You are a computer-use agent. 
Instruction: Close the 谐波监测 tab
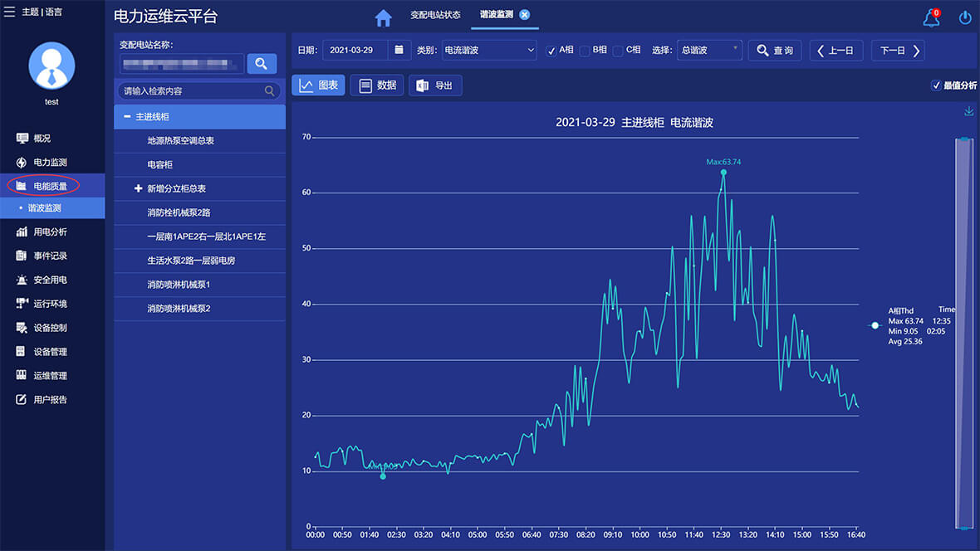[525, 15]
